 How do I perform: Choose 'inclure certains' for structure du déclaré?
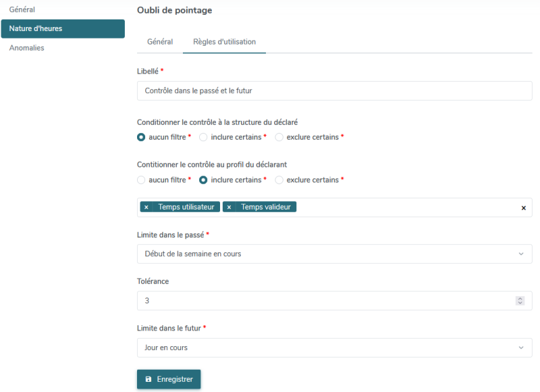click(203, 137)
